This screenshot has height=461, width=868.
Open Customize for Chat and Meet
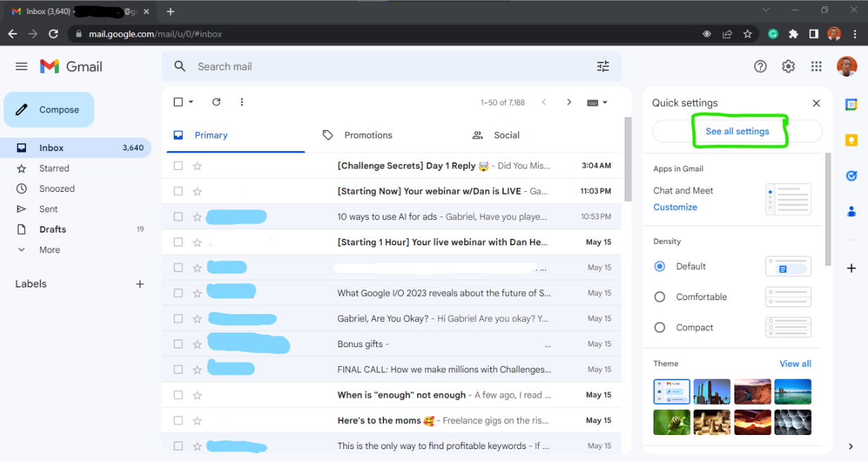click(x=675, y=207)
